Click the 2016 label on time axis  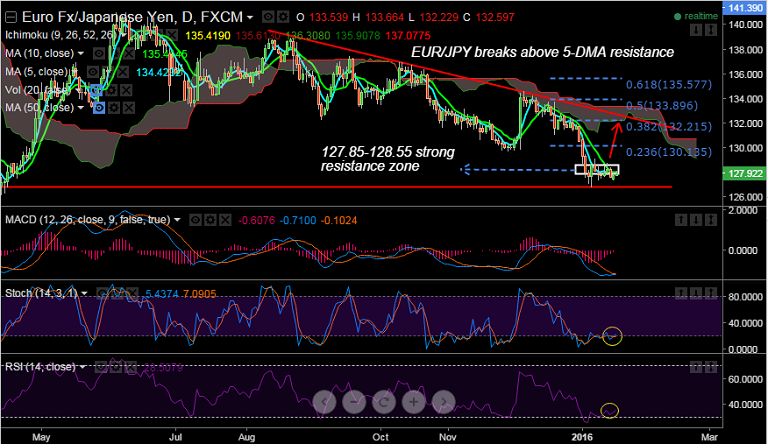[x=583, y=437]
